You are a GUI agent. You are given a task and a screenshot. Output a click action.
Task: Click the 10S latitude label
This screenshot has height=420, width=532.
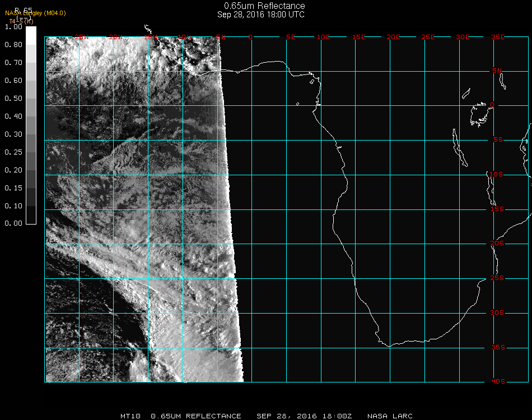[496, 174]
